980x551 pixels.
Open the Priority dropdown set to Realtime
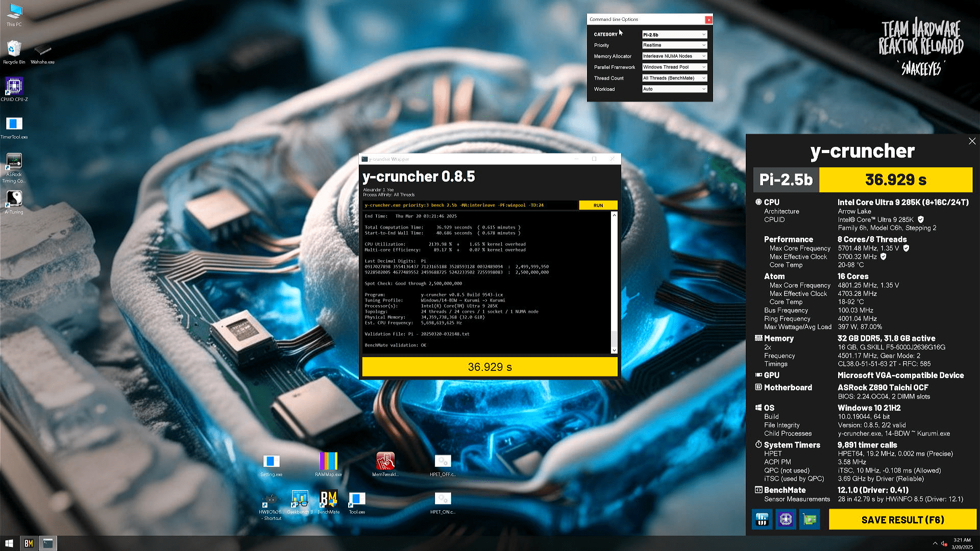pos(674,45)
